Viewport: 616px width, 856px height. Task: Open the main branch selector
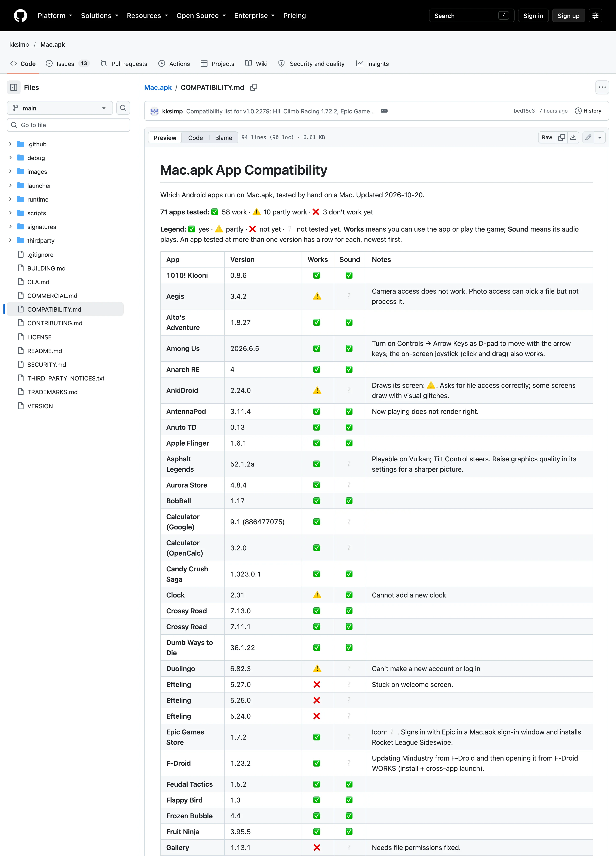click(60, 108)
